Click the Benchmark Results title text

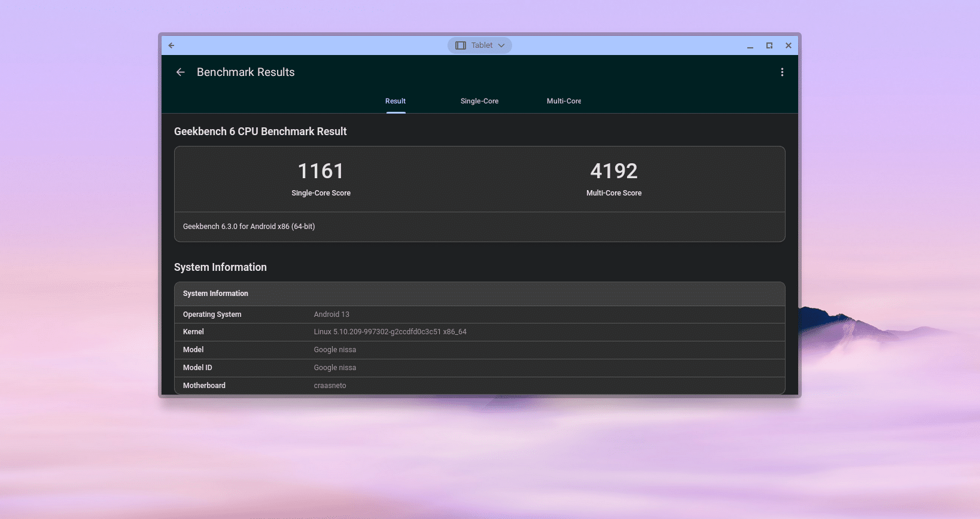pyautogui.click(x=245, y=72)
